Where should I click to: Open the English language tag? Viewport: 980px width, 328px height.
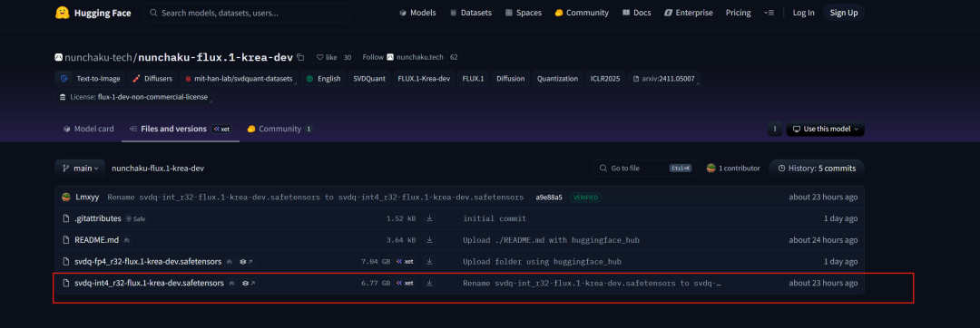(323, 79)
